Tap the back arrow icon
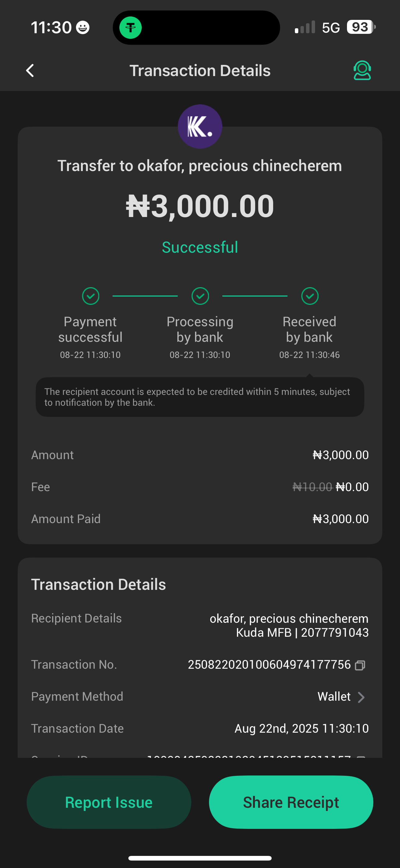400x868 pixels. point(30,71)
